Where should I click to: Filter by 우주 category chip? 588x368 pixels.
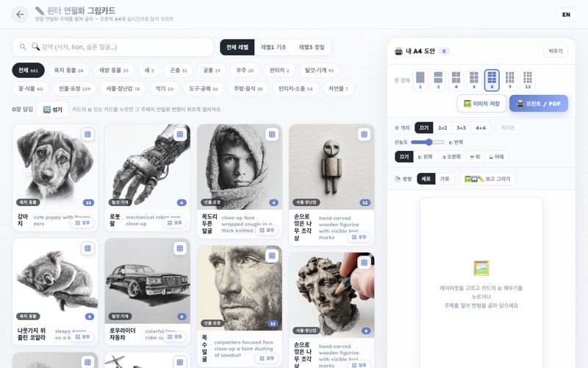tap(245, 70)
